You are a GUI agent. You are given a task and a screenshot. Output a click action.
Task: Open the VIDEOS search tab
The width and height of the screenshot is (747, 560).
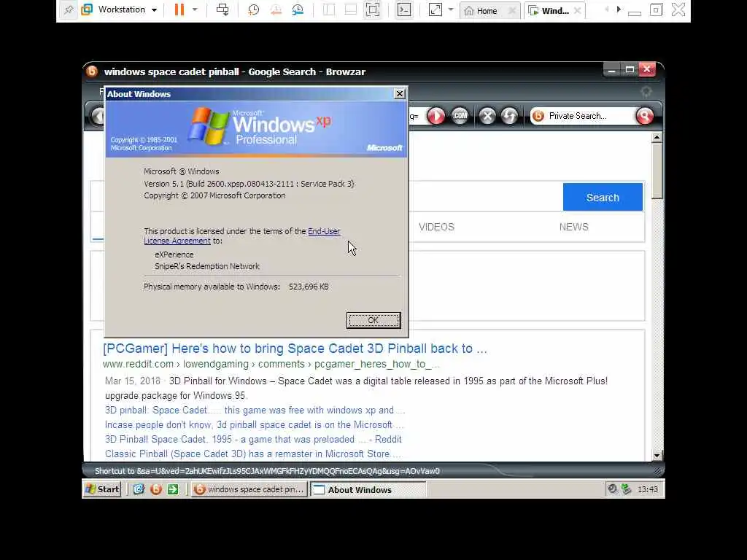pyautogui.click(x=436, y=227)
